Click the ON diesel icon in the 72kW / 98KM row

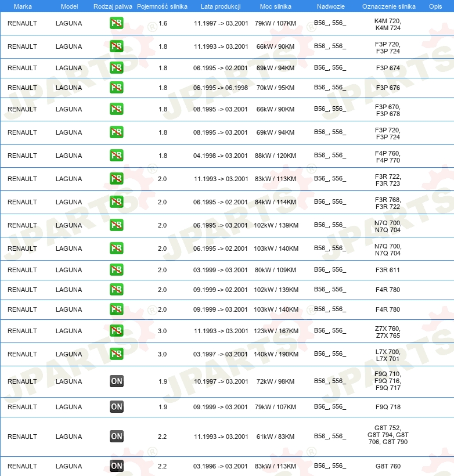[x=116, y=381]
